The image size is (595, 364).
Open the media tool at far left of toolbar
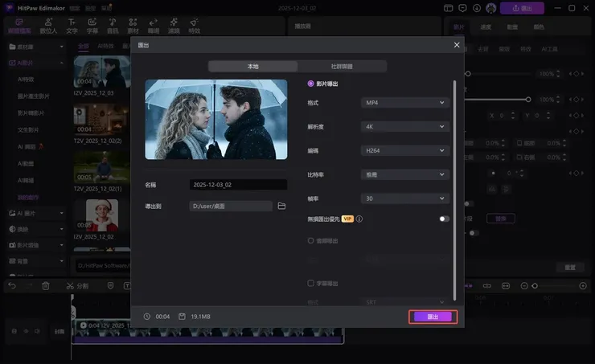pos(20,26)
